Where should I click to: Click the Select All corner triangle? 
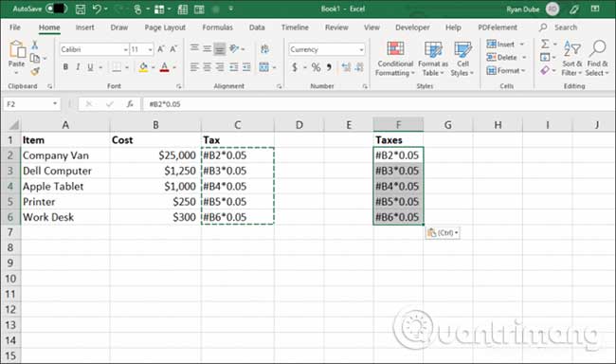pos(14,125)
